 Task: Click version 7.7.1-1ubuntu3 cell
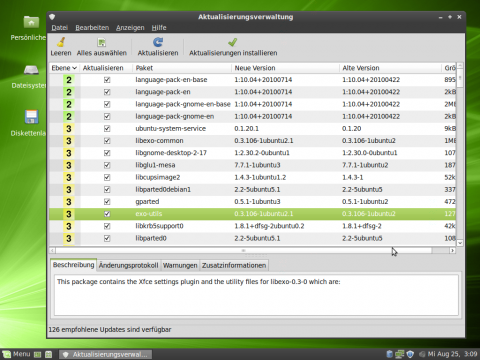(x=257, y=165)
